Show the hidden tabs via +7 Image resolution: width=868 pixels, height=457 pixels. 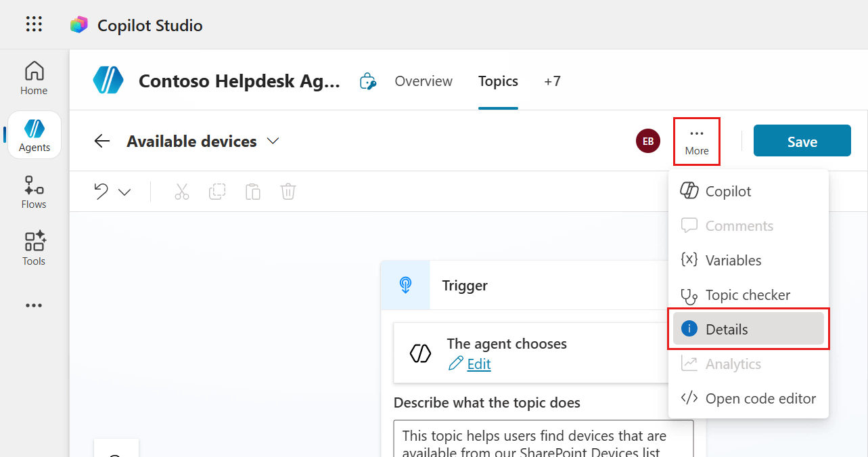pos(552,81)
